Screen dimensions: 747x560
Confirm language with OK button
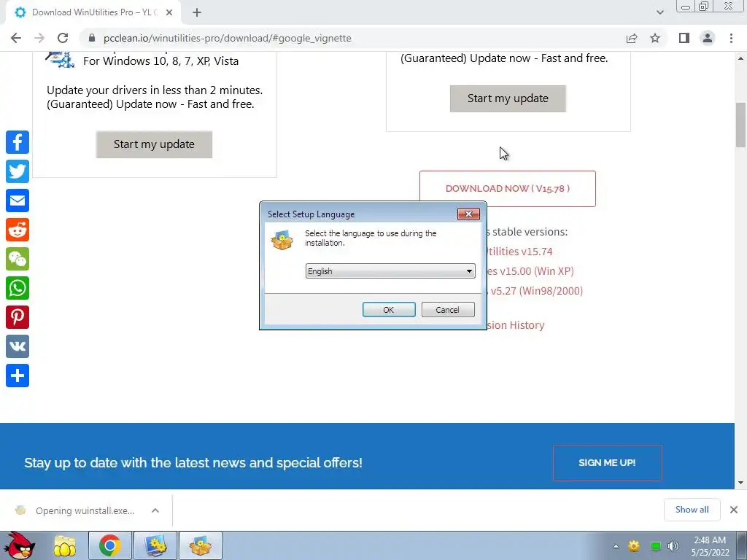point(389,309)
